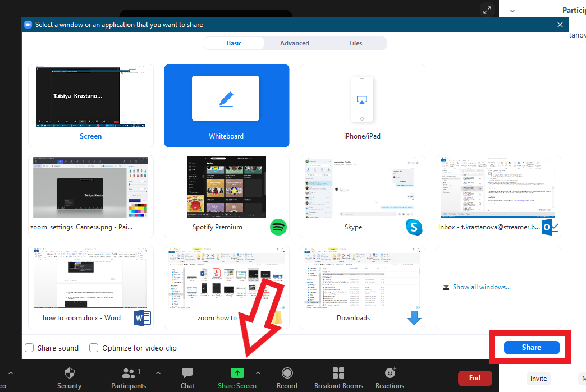Click the blue Share button

[531, 348]
